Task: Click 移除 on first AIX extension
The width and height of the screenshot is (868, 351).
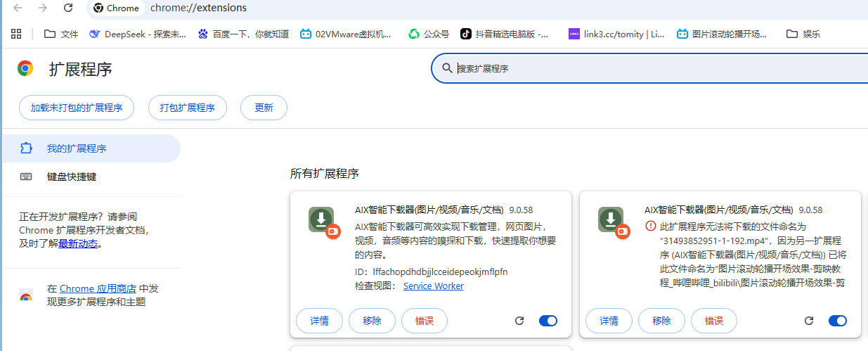Action: (x=372, y=321)
